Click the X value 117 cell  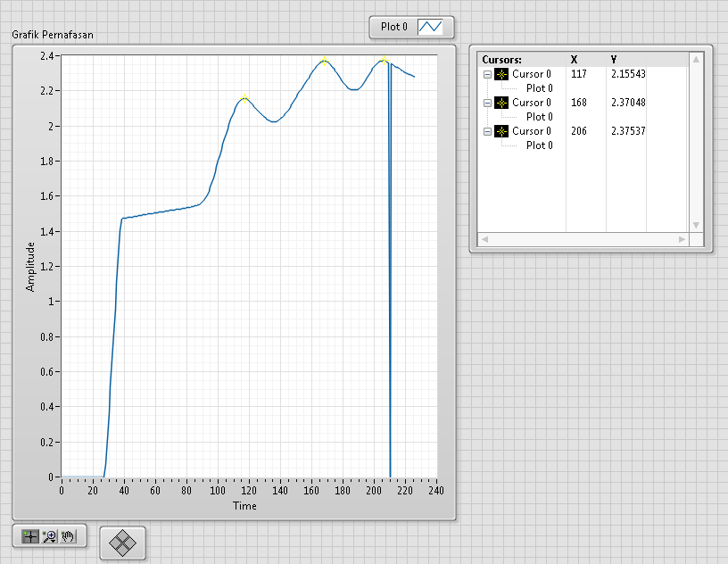(579, 74)
